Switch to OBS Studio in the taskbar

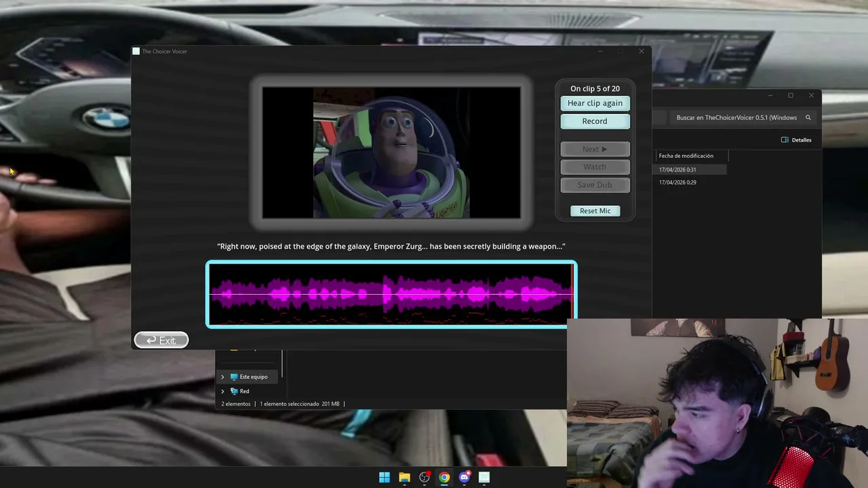(425, 477)
